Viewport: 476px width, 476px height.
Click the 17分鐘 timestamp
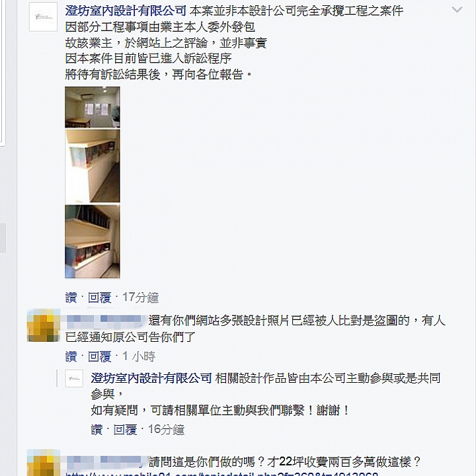(140, 297)
